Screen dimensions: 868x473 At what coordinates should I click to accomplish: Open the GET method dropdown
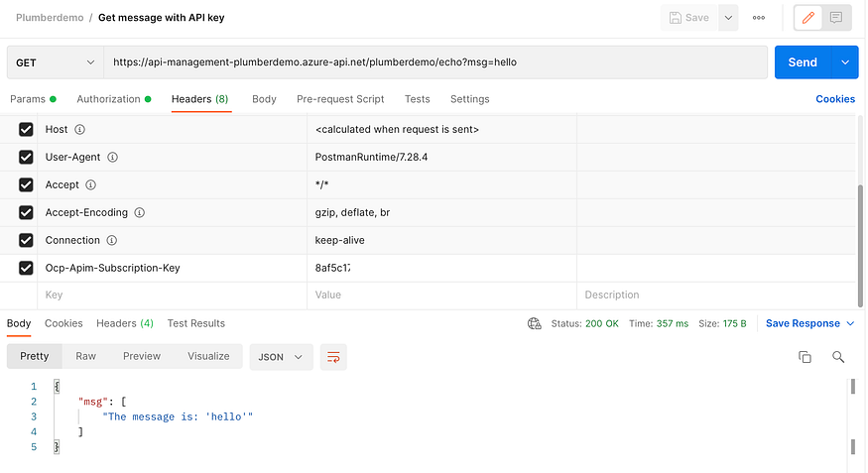click(56, 62)
